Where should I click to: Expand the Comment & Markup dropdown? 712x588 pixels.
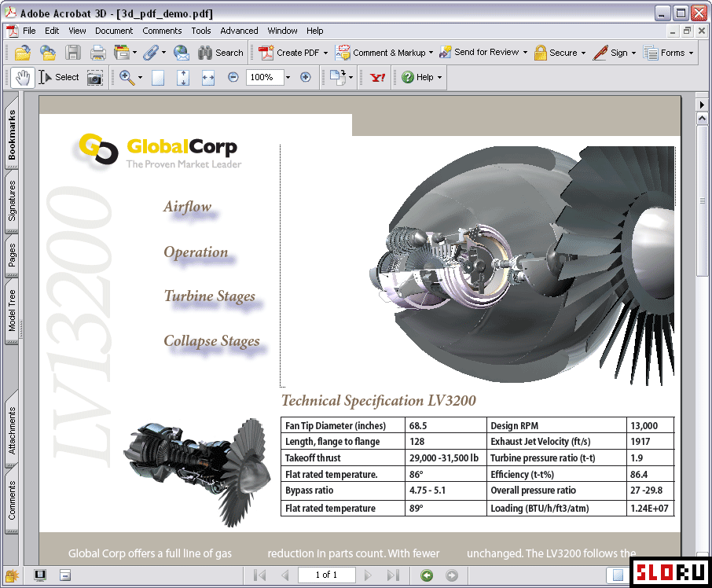(x=431, y=53)
